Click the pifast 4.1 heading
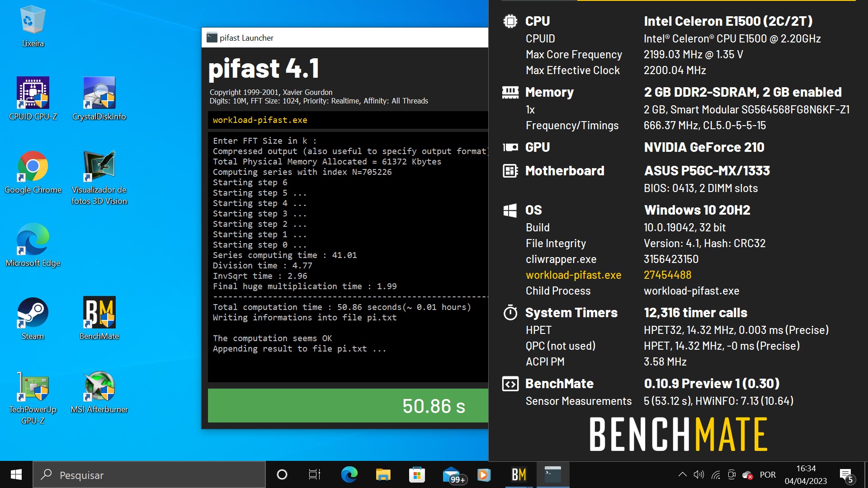Screen dimensions: 868x488 point(264,69)
